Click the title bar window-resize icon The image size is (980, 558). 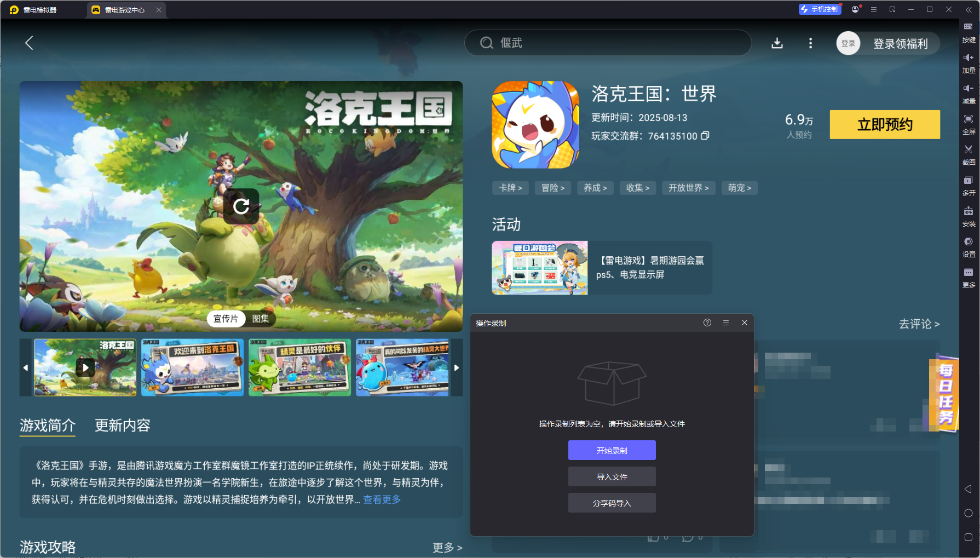coord(892,9)
